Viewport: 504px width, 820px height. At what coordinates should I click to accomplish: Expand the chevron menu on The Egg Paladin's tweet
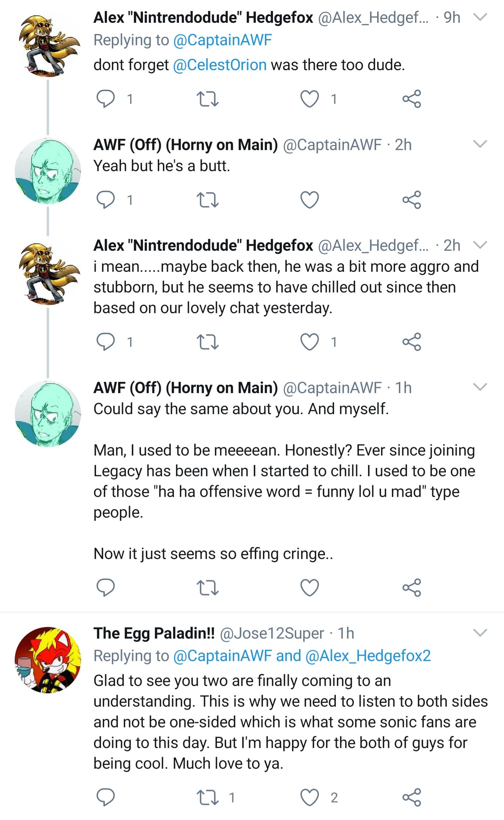(x=480, y=632)
